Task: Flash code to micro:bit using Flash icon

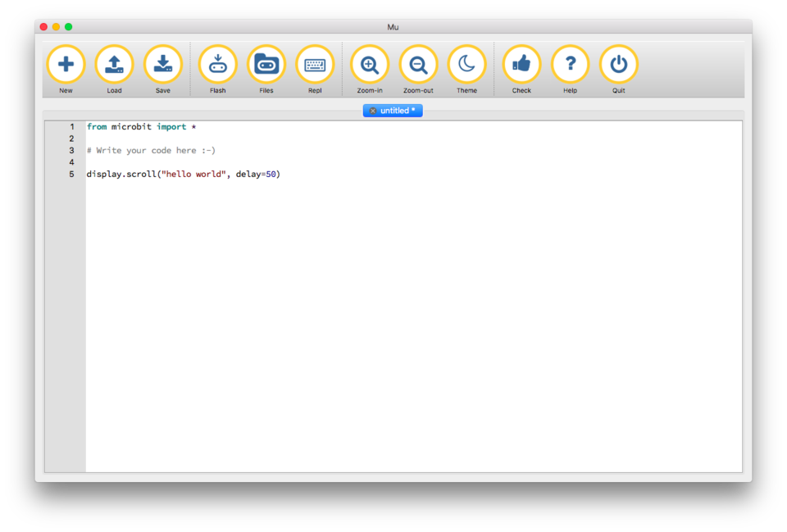Action: coord(218,64)
